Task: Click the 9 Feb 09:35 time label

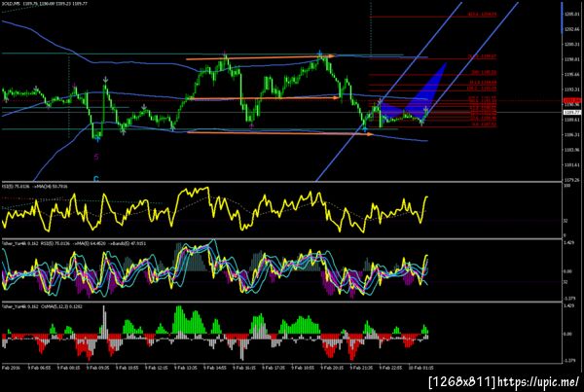Action: (x=98, y=368)
